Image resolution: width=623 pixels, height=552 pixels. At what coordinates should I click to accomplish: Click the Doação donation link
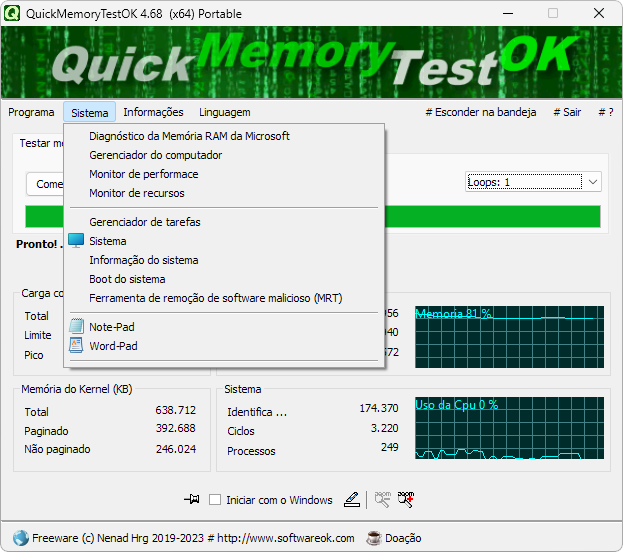403,538
